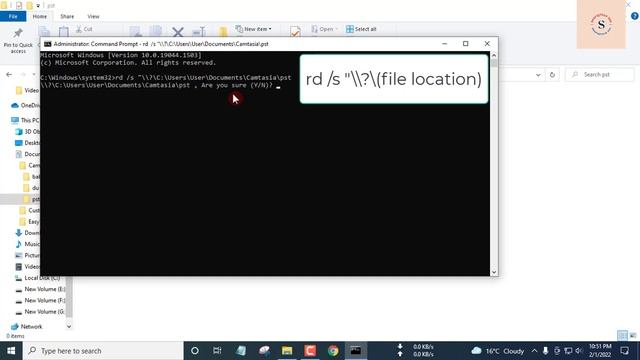Expand address bar history dropdown
Screen dimensions: 640x360
point(538,75)
